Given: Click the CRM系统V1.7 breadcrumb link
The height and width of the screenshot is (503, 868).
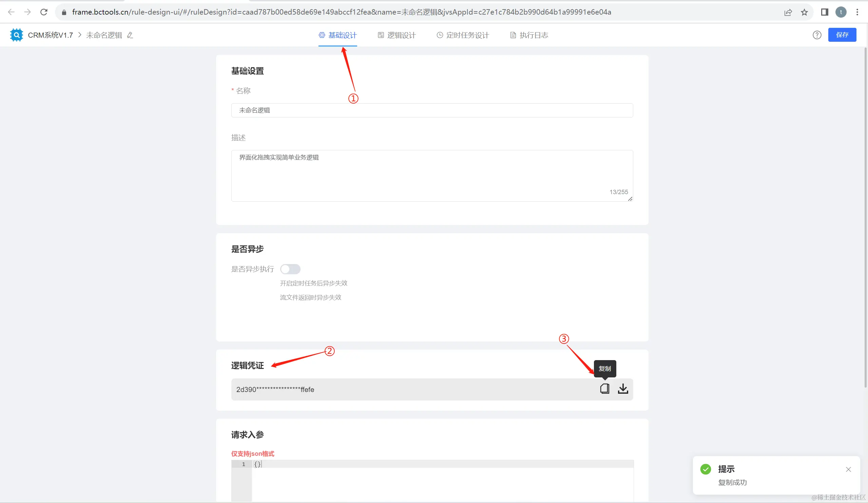Looking at the screenshot, I should click(x=50, y=35).
